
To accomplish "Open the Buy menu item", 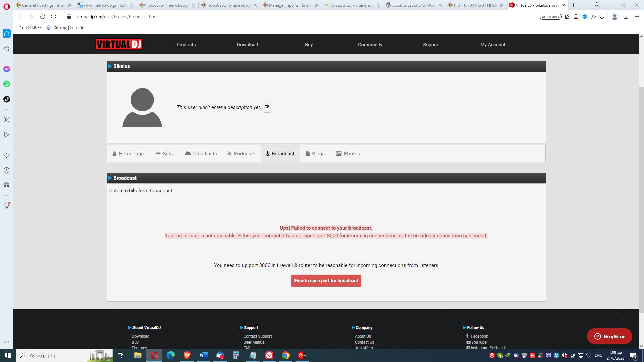I will pos(309,45).
